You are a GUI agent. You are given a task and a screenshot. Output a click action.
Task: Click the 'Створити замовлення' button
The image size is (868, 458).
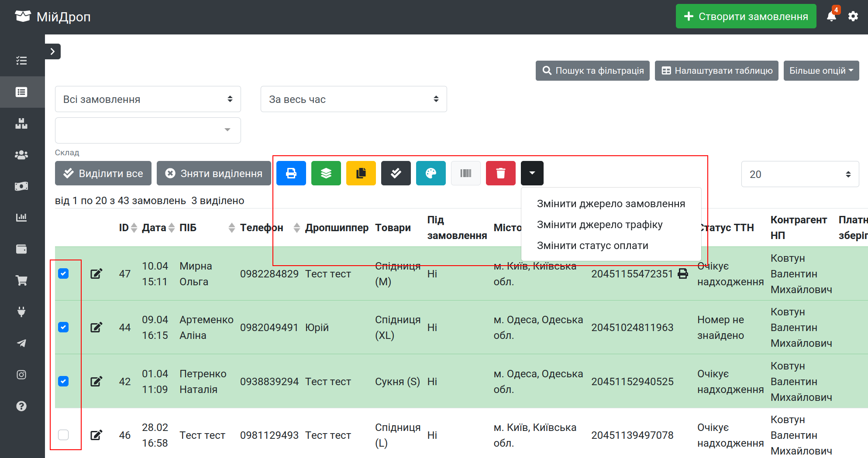(746, 16)
